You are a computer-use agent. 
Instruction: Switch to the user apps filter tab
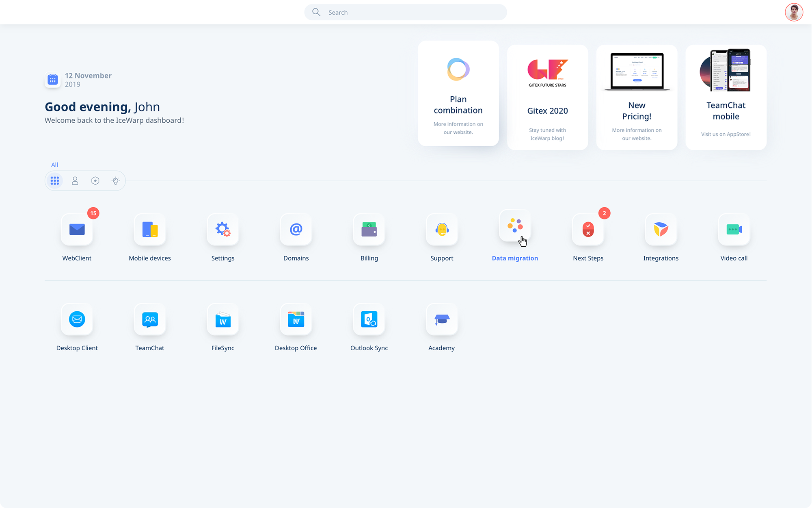tap(75, 181)
